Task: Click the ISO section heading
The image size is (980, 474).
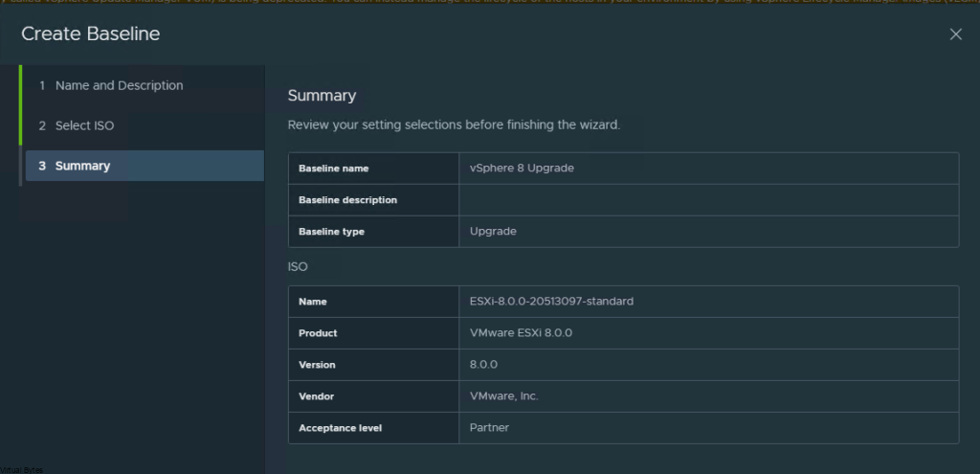Action: [298, 266]
